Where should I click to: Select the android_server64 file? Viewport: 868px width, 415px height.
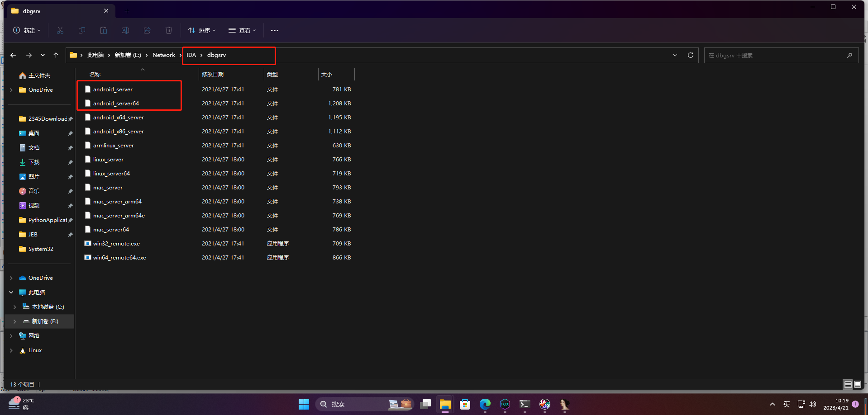116,104
